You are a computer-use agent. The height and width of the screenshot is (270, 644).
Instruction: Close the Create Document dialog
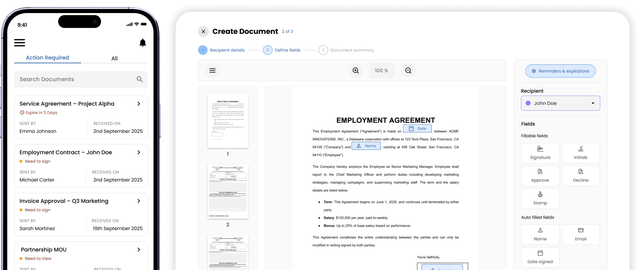click(x=203, y=32)
